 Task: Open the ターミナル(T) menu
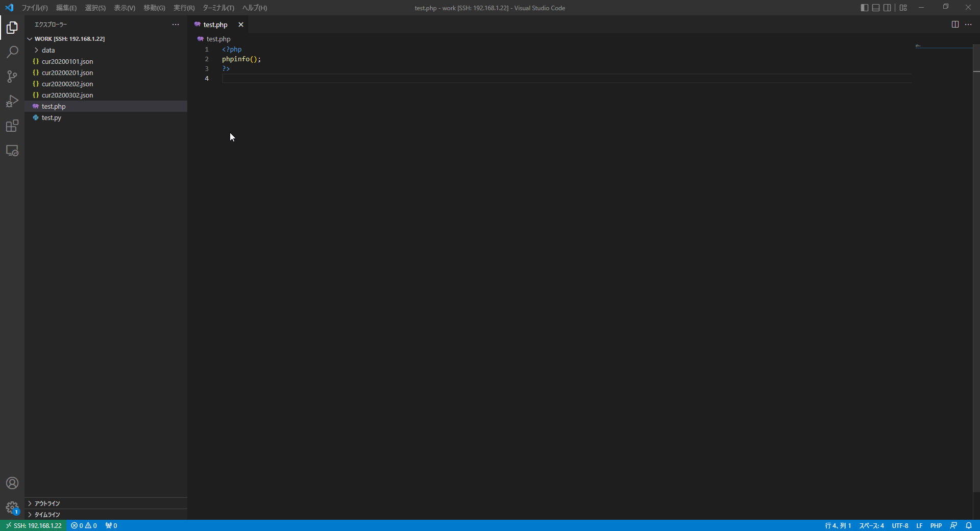point(218,8)
